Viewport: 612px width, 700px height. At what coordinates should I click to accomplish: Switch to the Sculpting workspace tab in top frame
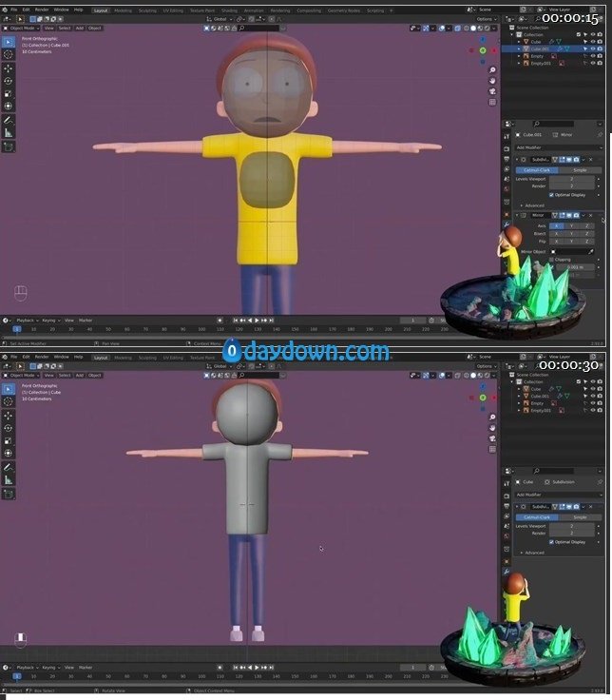point(147,10)
